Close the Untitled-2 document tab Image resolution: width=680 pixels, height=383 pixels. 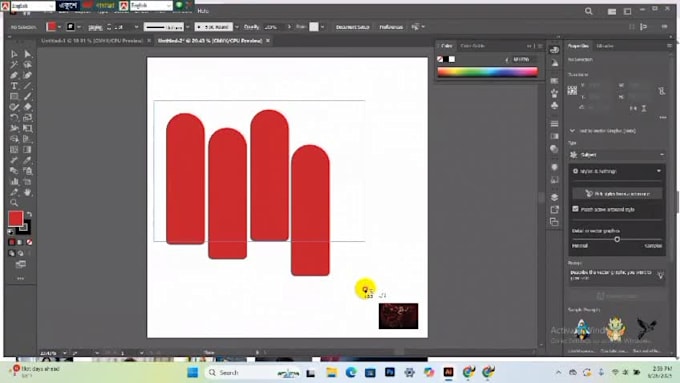tap(268, 40)
